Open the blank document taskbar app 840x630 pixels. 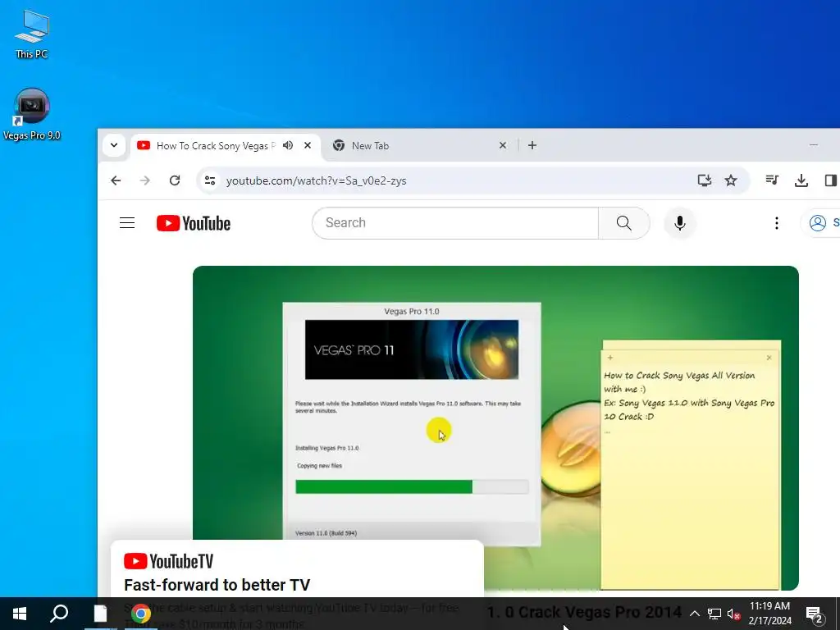click(100, 614)
